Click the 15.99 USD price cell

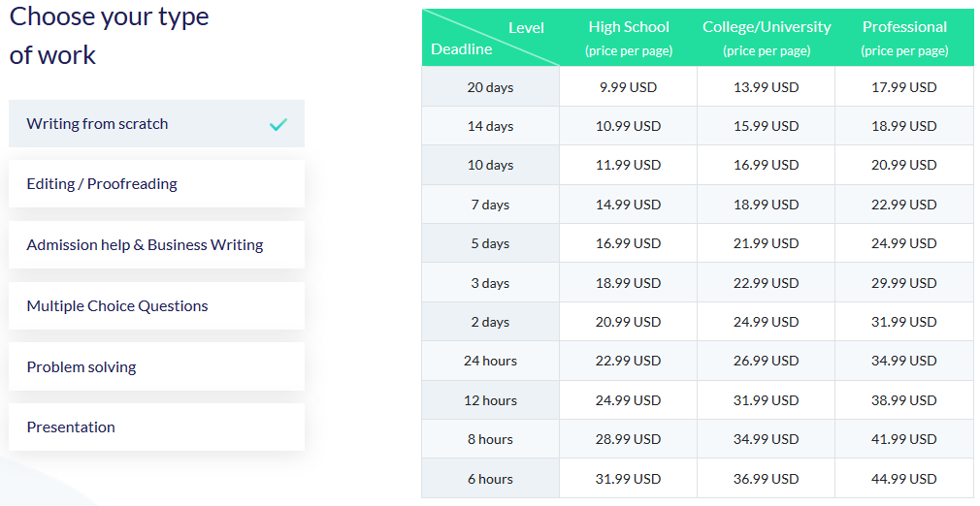click(x=767, y=126)
